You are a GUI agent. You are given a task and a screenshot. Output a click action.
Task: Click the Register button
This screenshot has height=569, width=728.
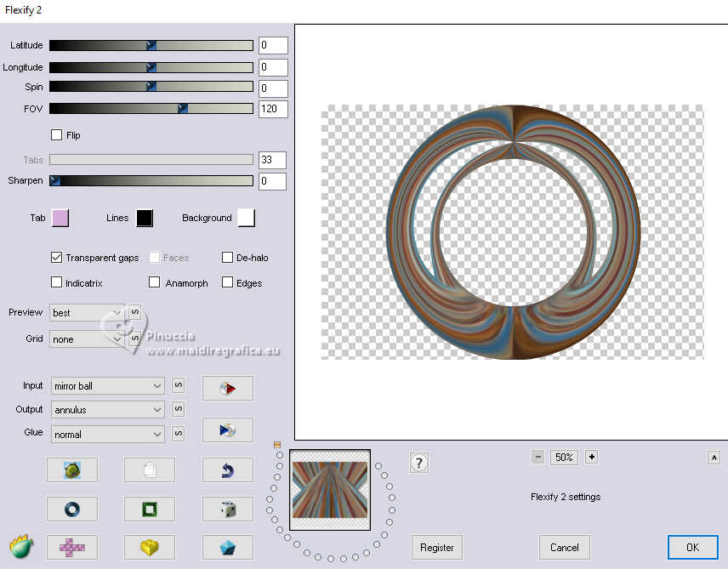[437, 547]
